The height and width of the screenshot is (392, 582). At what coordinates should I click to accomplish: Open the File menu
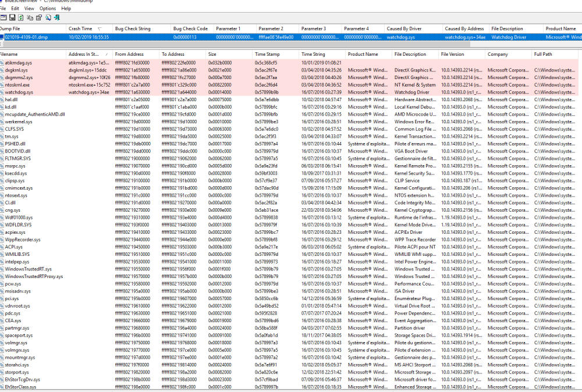pos(2,9)
